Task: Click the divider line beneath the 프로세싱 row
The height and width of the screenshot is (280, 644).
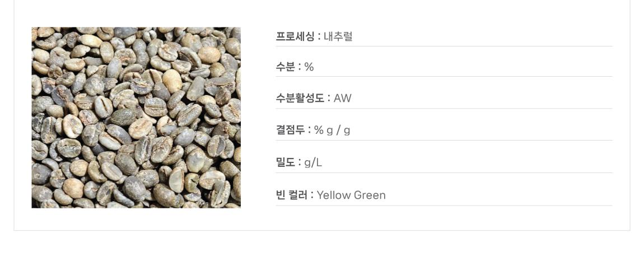Action: pyautogui.click(x=444, y=46)
